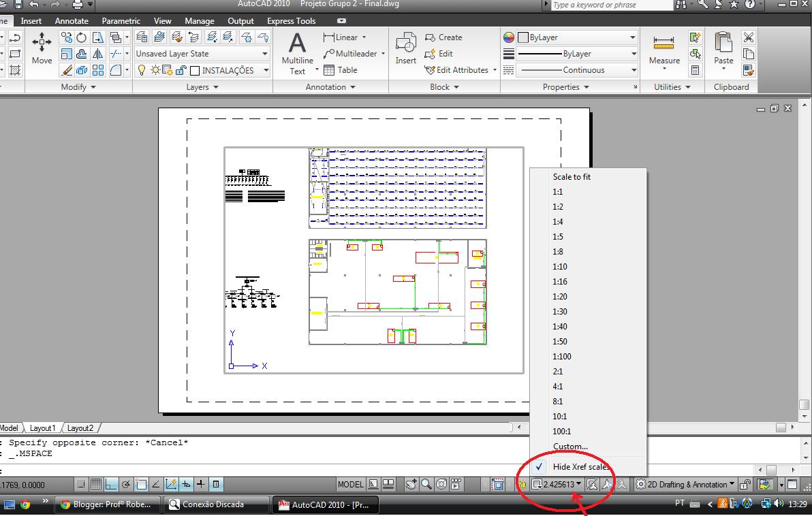Click the Zoom magnifier in status bar
This screenshot has height=516, width=812.
[x=426, y=485]
